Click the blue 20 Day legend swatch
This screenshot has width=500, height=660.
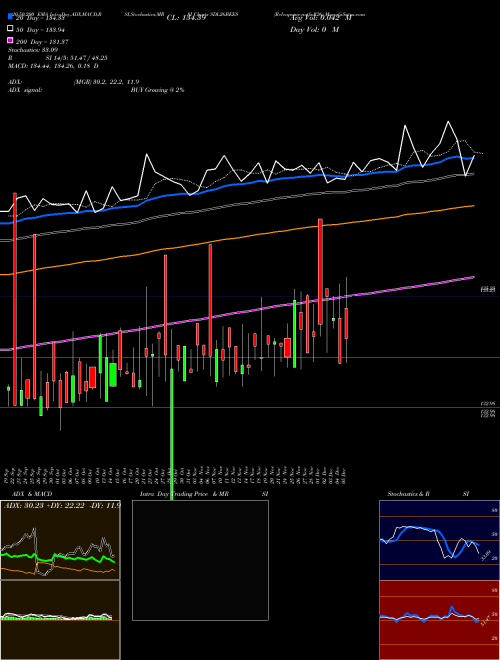tap(10, 17)
